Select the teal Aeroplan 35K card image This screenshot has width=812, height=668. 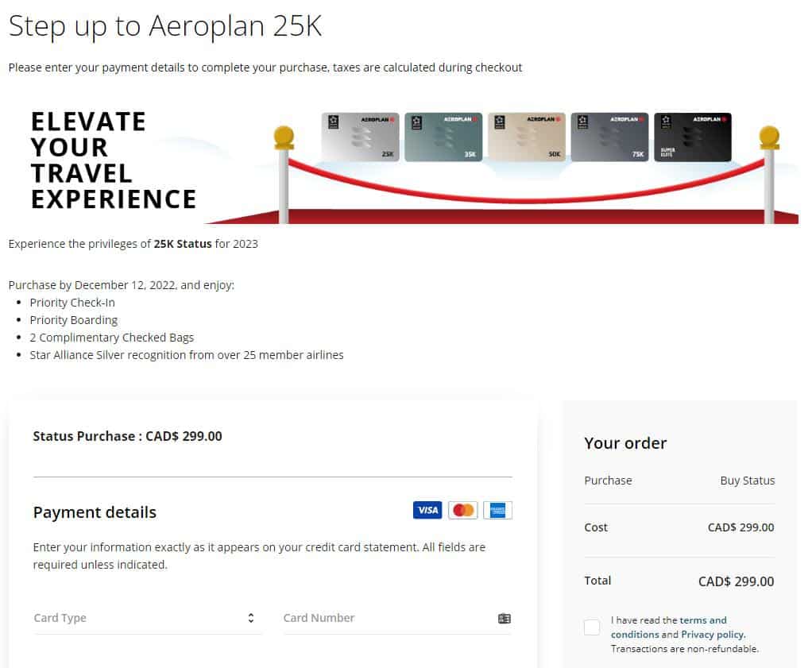[x=443, y=137]
